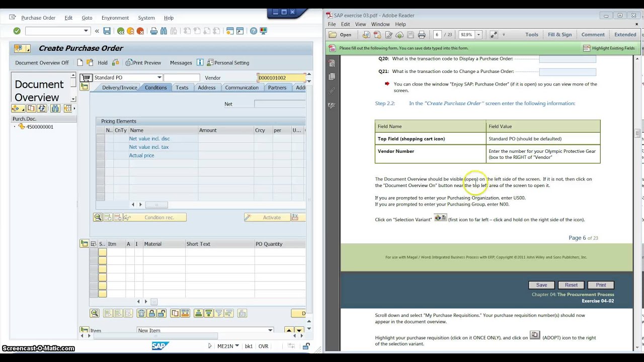Open the Goto menu in SAP
Screen dimensions: 644x362
pyautogui.click(x=87, y=18)
